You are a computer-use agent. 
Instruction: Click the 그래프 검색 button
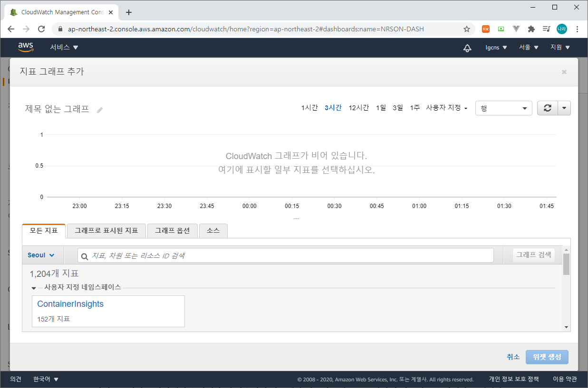coord(534,255)
